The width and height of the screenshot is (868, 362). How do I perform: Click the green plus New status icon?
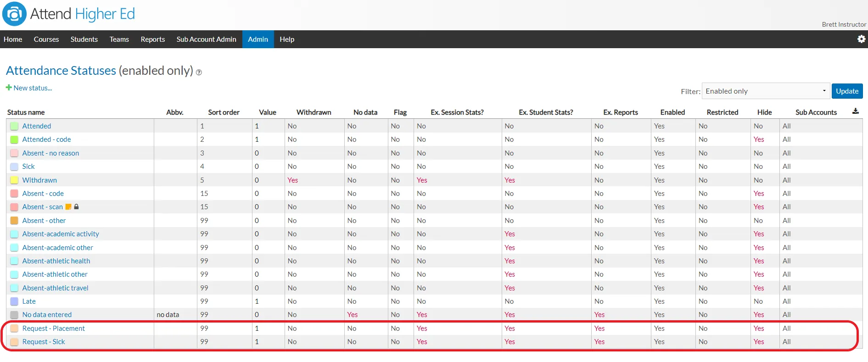pos(9,87)
